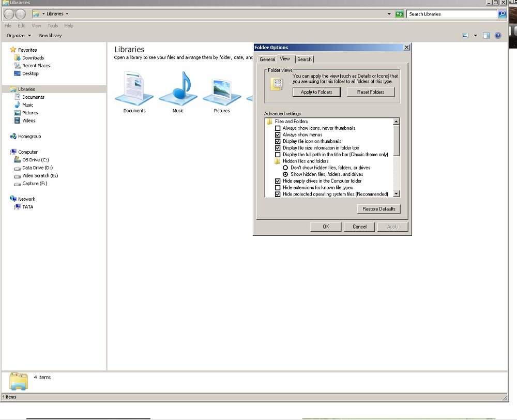Open the Organize dropdown menu
Image resolution: width=517 pixels, height=420 pixels.
tap(19, 36)
